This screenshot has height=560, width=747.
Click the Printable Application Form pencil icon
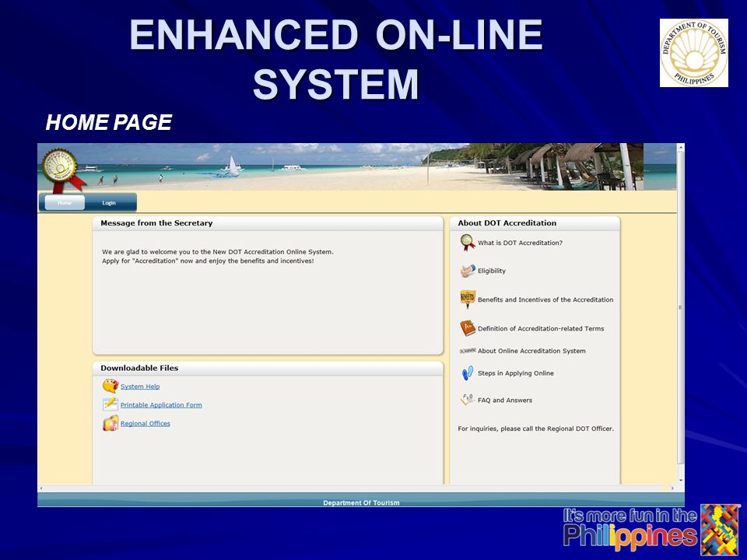click(x=110, y=404)
